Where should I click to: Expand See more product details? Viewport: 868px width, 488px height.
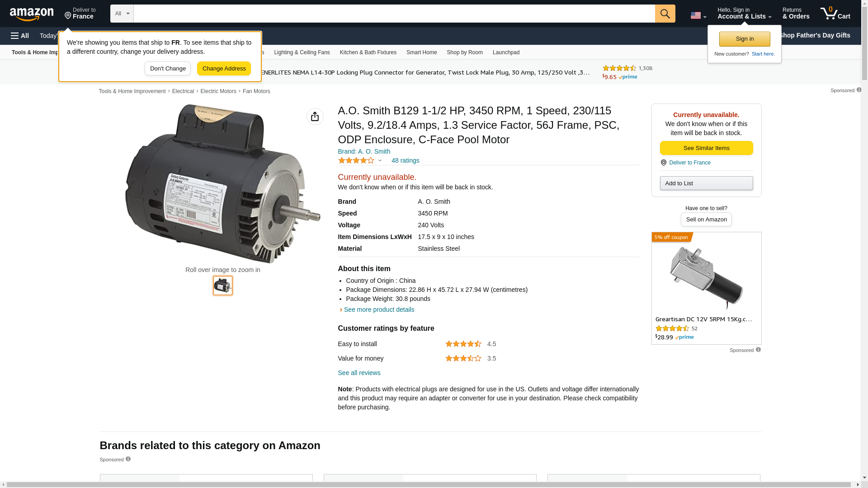[378, 310]
